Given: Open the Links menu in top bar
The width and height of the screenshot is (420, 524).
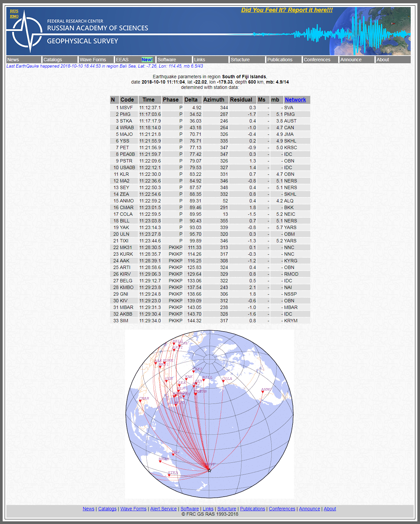Looking at the screenshot, I should (x=200, y=60).
